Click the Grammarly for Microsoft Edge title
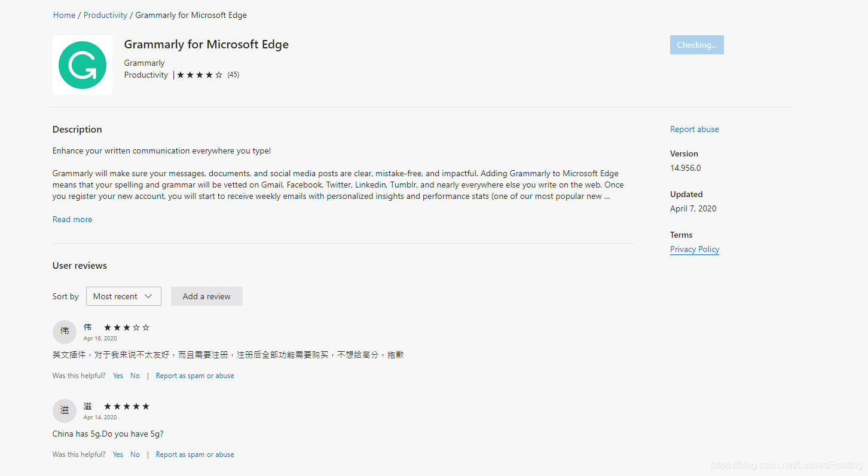 coord(206,44)
